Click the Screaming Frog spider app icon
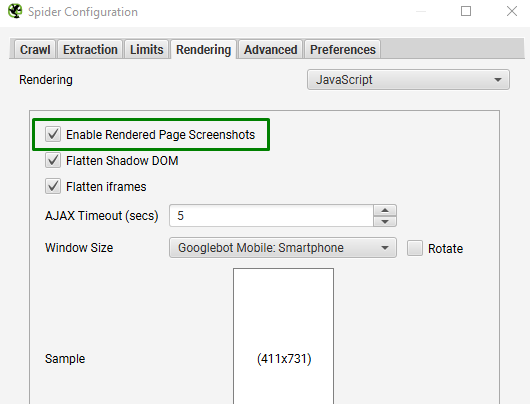530x404 pixels. (x=15, y=11)
